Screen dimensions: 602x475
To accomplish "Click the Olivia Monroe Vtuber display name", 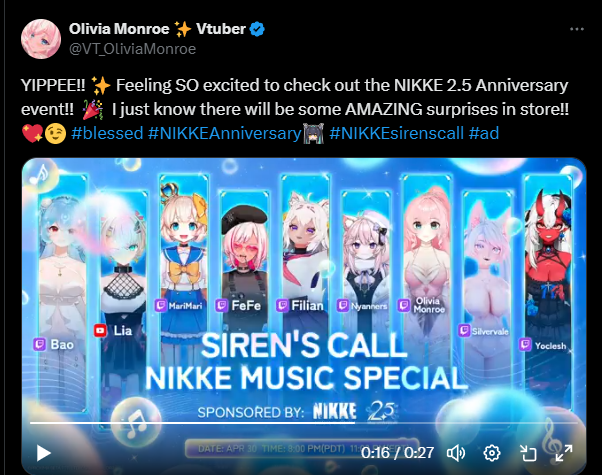I will [157, 29].
